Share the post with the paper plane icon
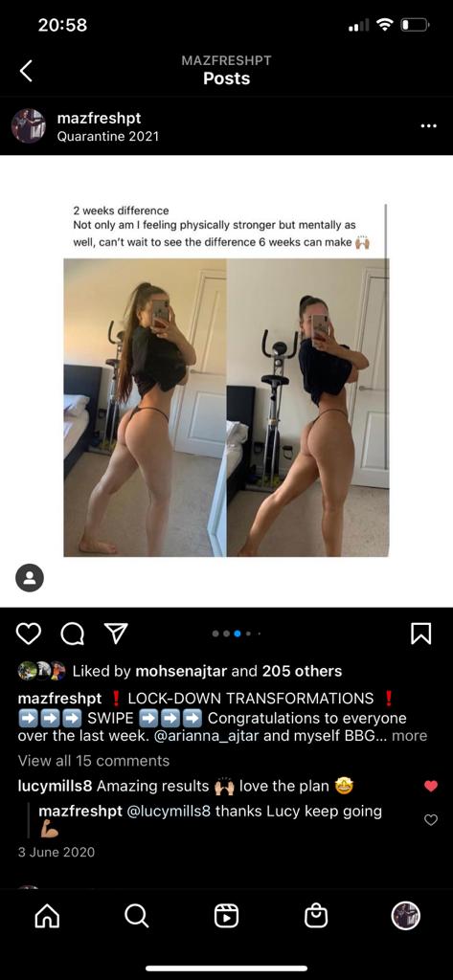Image resolution: width=453 pixels, height=980 pixels. pos(115,634)
